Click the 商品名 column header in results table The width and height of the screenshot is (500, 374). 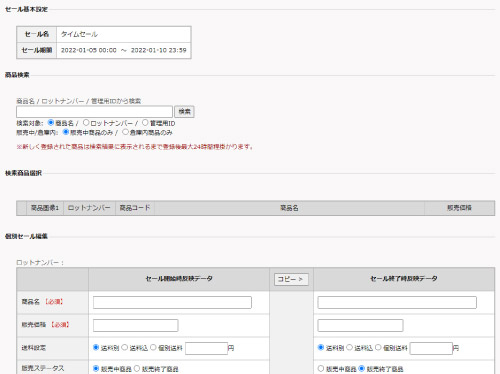289,208
